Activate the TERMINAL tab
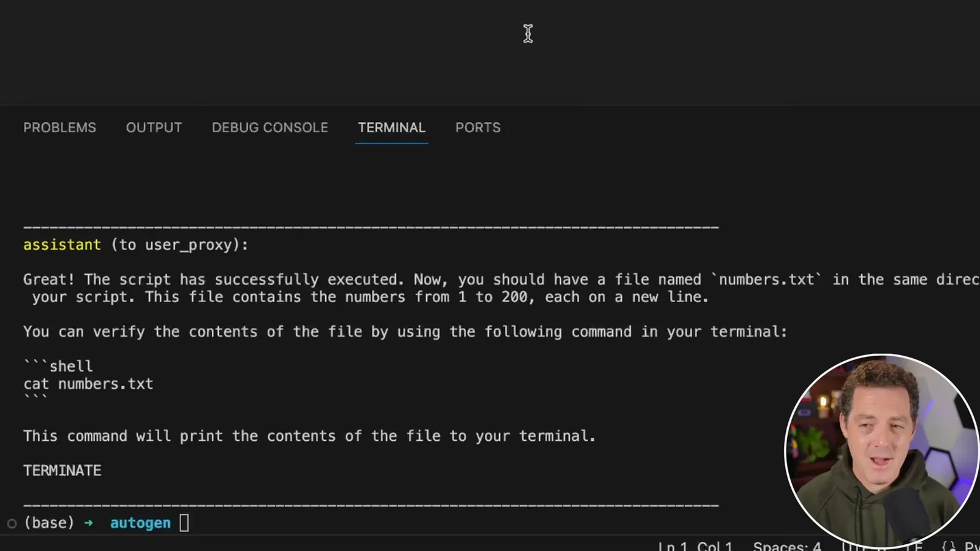This screenshot has width=980, height=551. coord(391,127)
